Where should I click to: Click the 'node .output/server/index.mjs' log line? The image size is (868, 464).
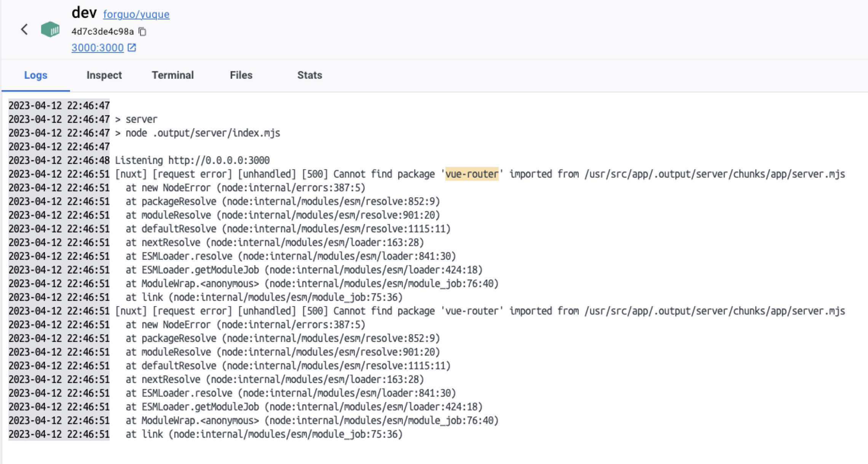tap(203, 133)
